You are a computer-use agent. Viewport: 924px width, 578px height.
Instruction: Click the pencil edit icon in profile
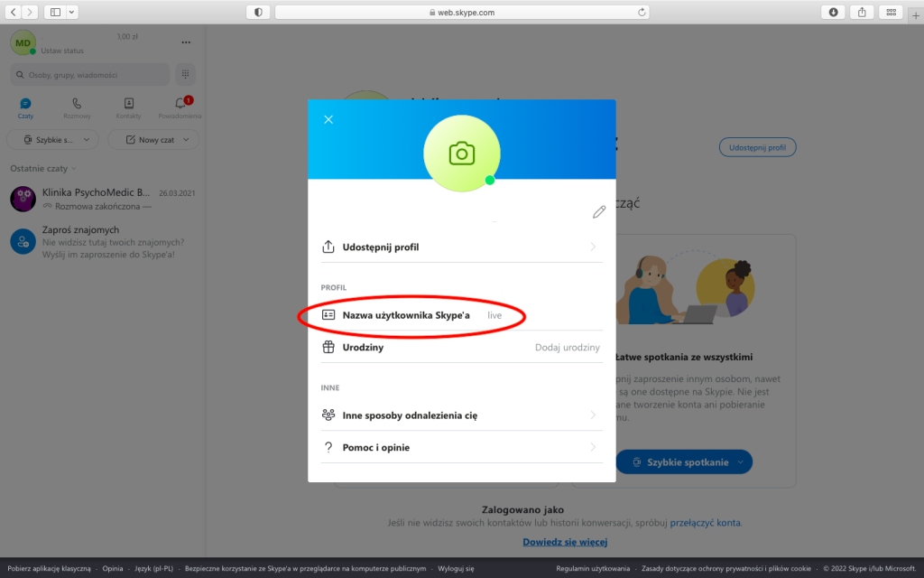click(x=599, y=212)
